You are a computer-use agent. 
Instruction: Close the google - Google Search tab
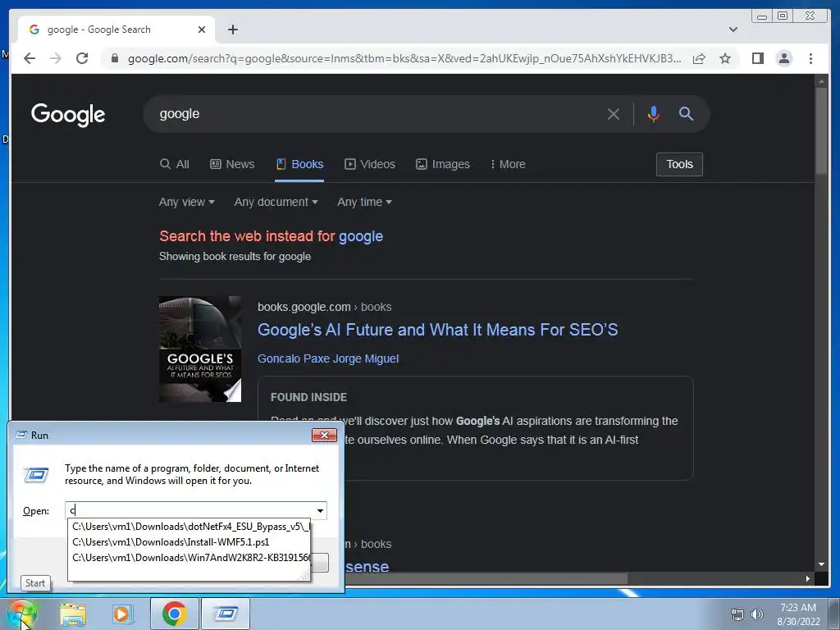pyautogui.click(x=202, y=30)
